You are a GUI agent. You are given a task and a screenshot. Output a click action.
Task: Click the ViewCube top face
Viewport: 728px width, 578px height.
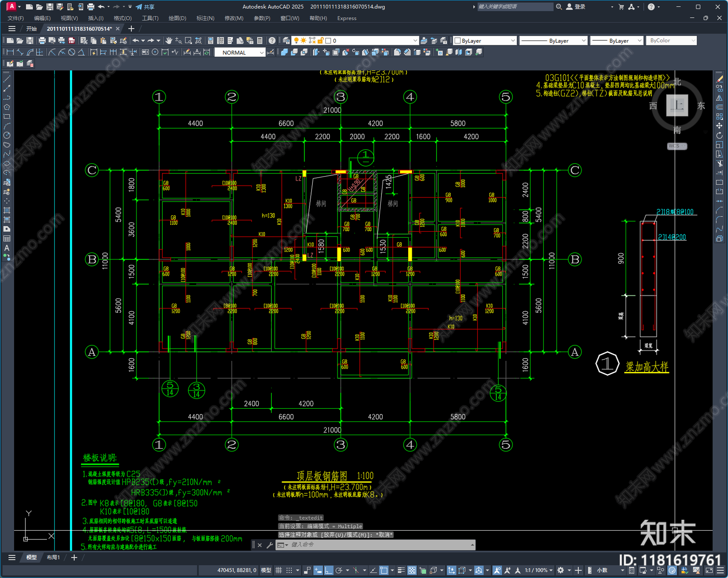tap(677, 106)
